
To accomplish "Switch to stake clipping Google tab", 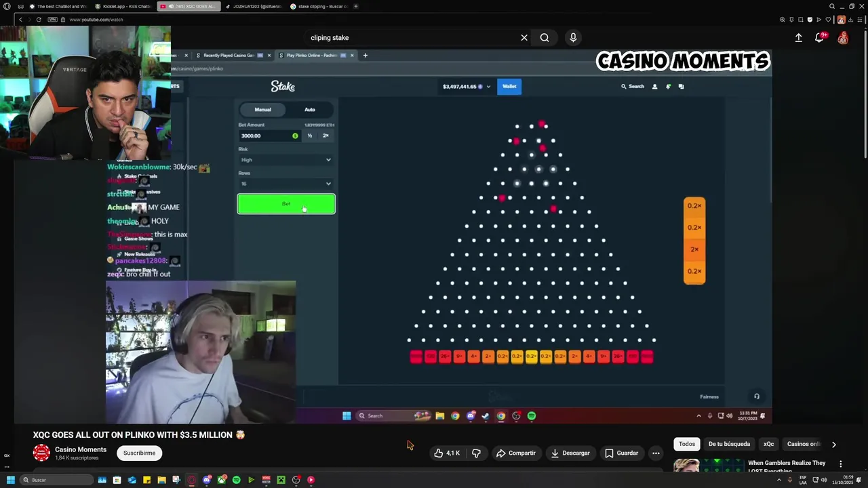I will tap(319, 6).
